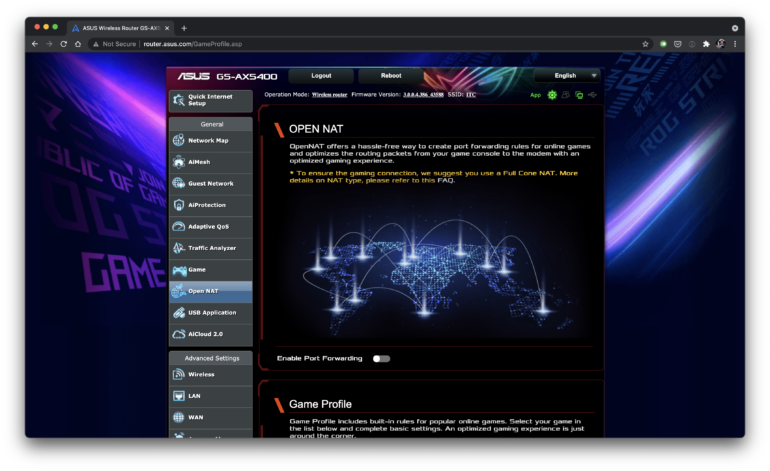Viewport: 770px width, 471px height.
Task: Click browser home button
Action: point(78,44)
